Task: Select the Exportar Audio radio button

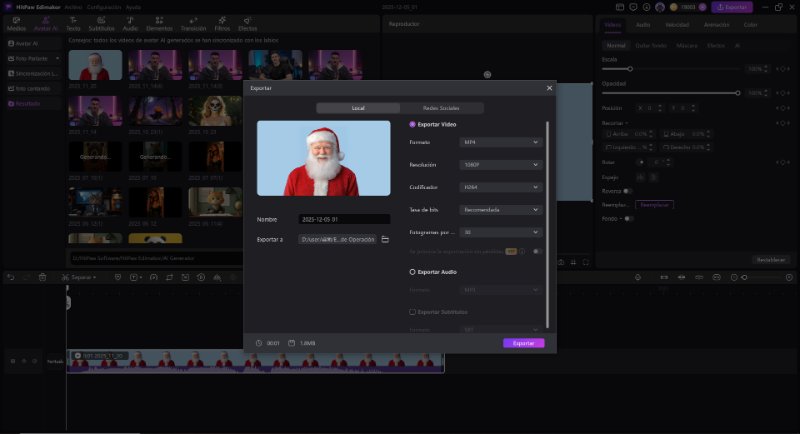Action: [x=412, y=272]
